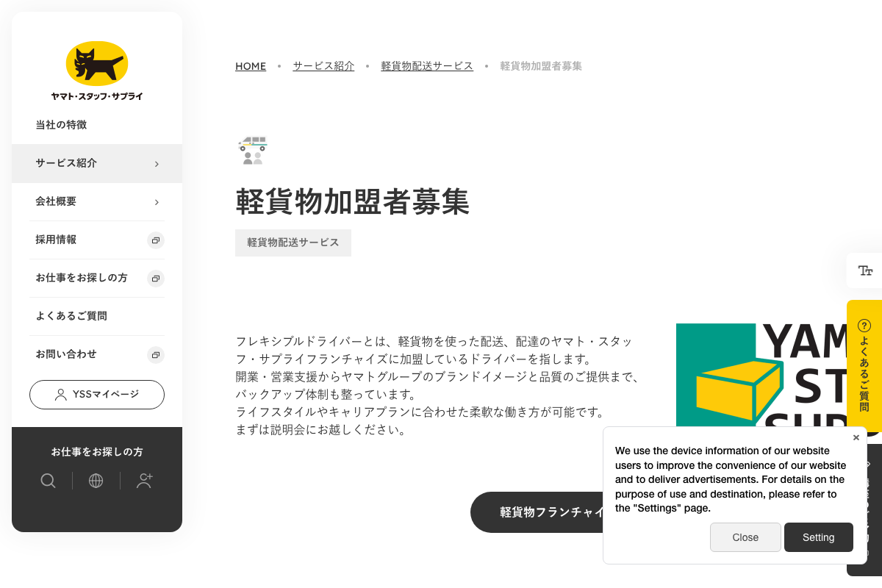The width and height of the screenshot is (882, 588).
Task: Open the お仕事をお探しの方 sidebar menu item
Action: click(x=97, y=278)
